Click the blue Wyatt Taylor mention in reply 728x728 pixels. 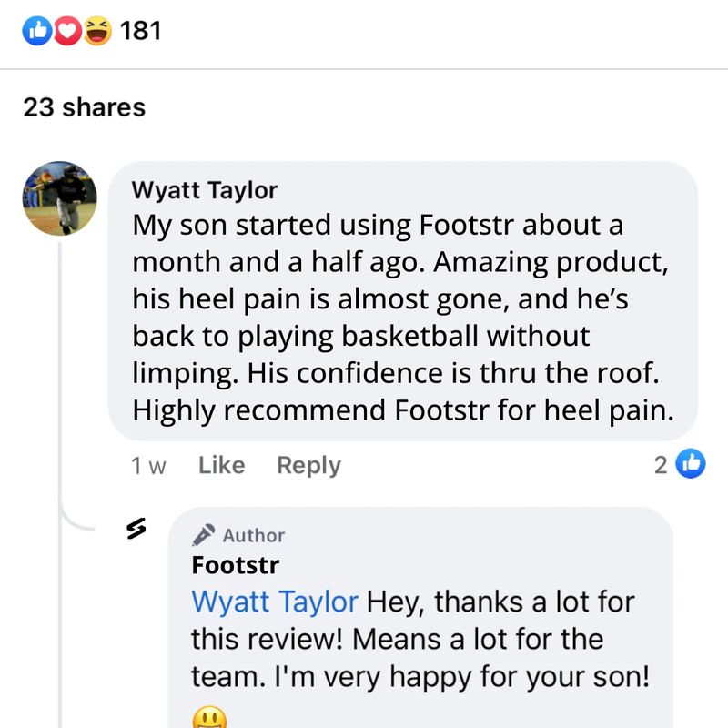pyautogui.click(x=275, y=602)
